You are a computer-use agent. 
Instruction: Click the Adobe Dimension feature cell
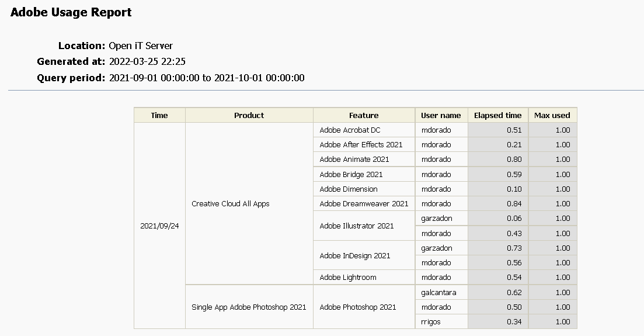364,189
